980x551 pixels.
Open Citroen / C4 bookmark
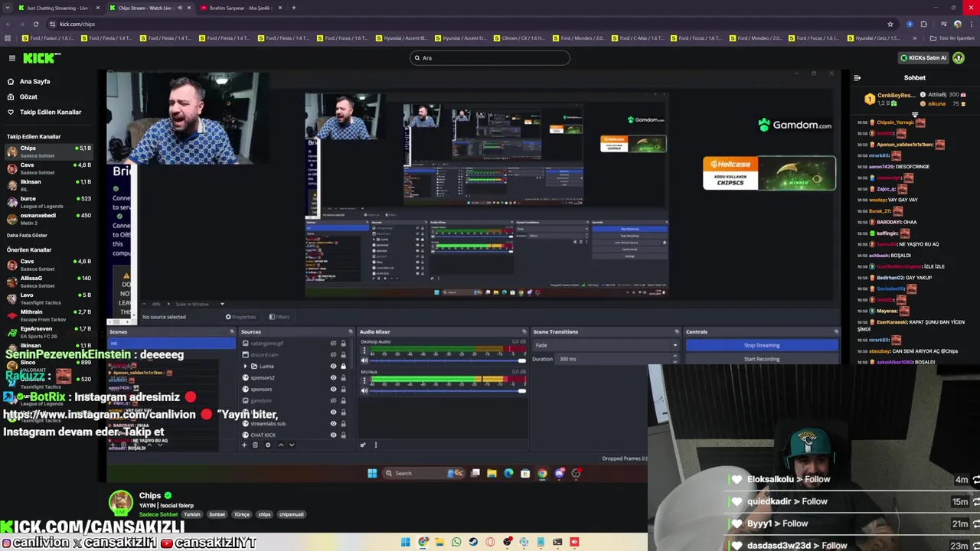point(519,38)
